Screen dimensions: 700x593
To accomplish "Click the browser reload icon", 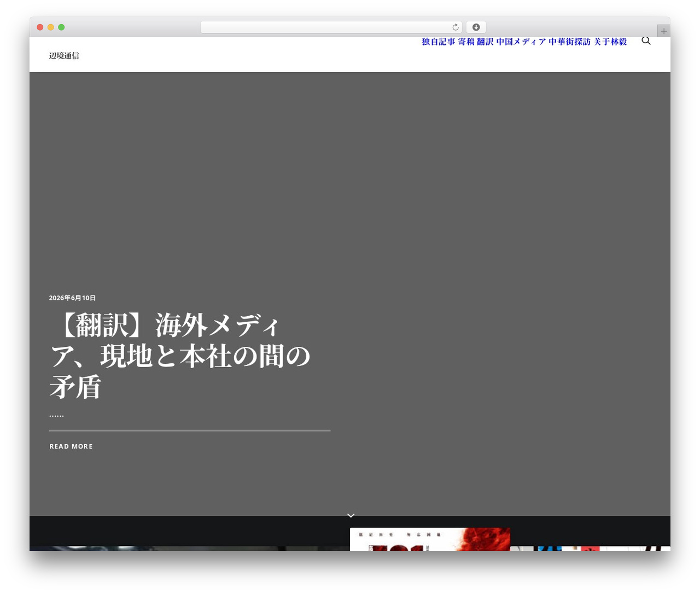I will click(x=456, y=27).
